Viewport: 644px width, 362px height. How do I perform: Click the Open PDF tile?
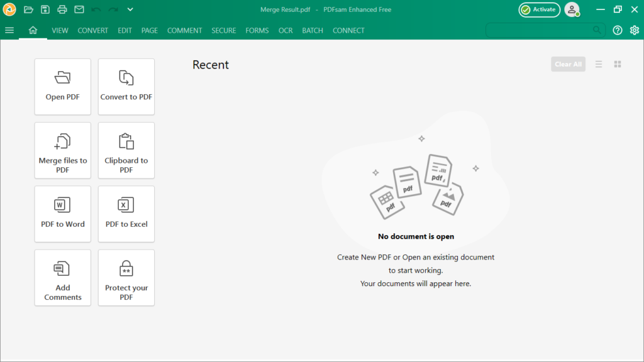pos(63,87)
